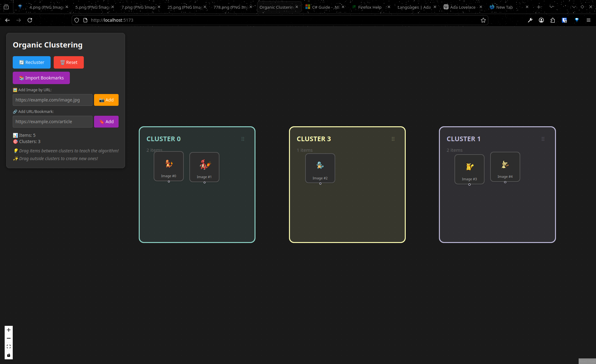Select the Image #2 thumbnail node
The height and width of the screenshot is (364, 596).
pos(320,168)
